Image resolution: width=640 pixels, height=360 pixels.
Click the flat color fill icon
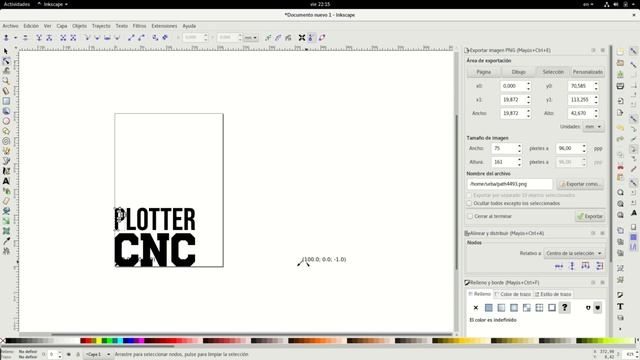point(489,307)
